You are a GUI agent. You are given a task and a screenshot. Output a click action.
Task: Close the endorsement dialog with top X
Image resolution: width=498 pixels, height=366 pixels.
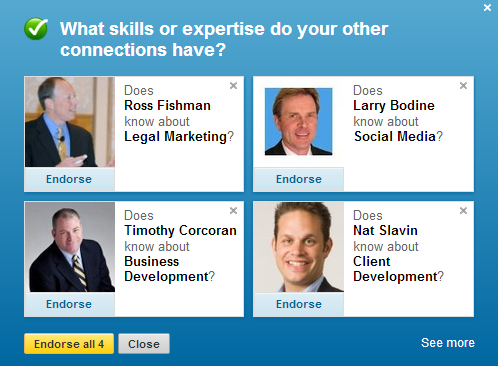pyautogui.click(x=487, y=8)
